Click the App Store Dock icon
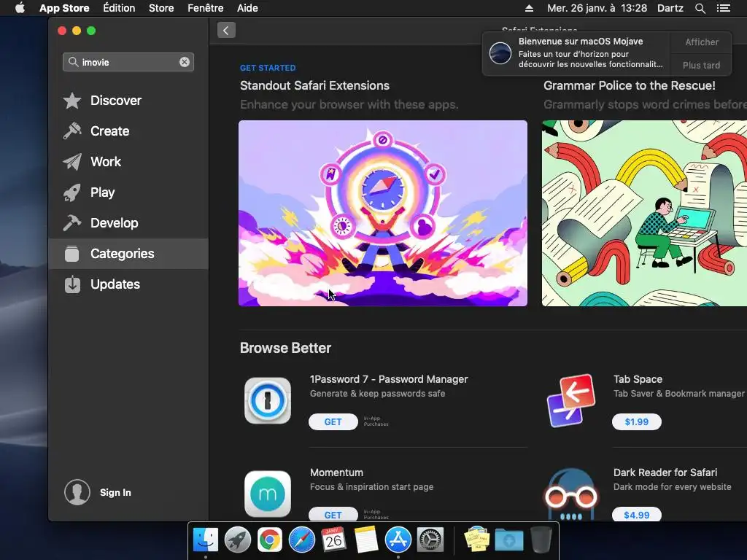Viewport: 747px width, 560px height. (398, 540)
